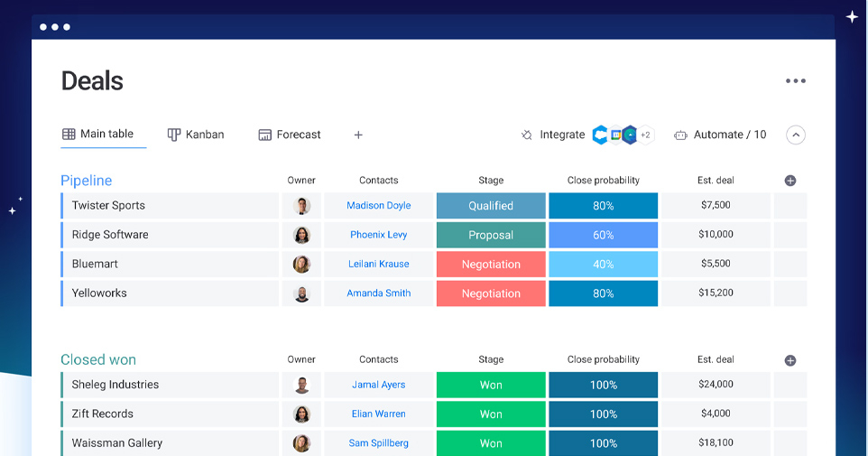
Task: Click the Bluemart owner avatar
Action: coord(301,265)
